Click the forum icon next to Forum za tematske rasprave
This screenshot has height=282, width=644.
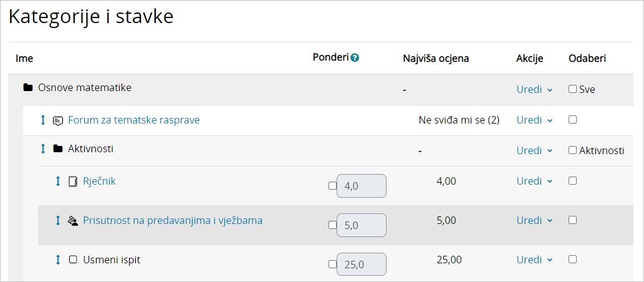(58, 120)
